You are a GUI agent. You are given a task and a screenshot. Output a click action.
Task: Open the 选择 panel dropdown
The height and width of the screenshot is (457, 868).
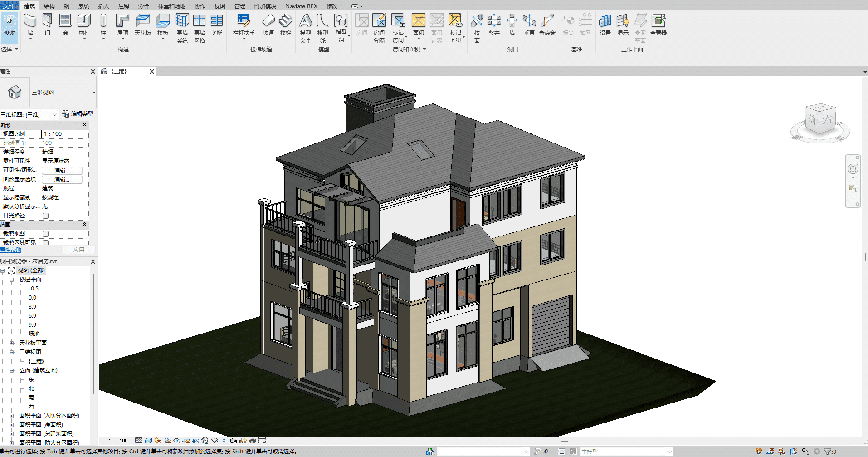(9, 49)
